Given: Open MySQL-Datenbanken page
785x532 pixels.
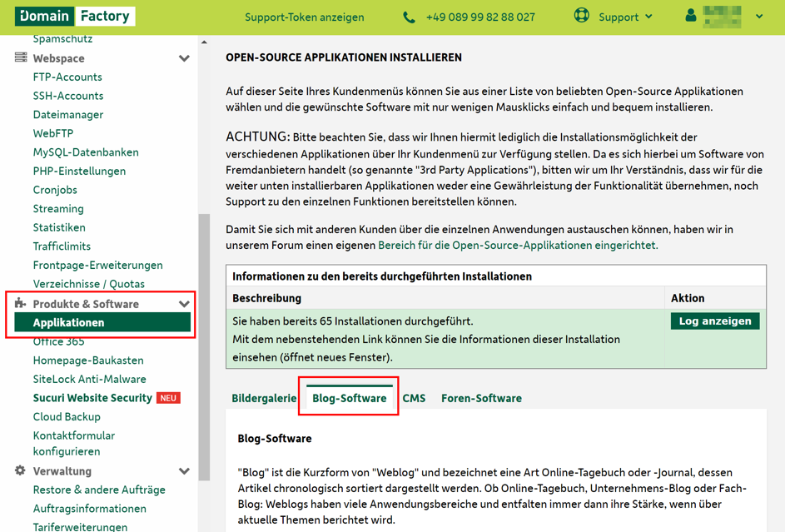Looking at the screenshot, I should pos(86,152).
